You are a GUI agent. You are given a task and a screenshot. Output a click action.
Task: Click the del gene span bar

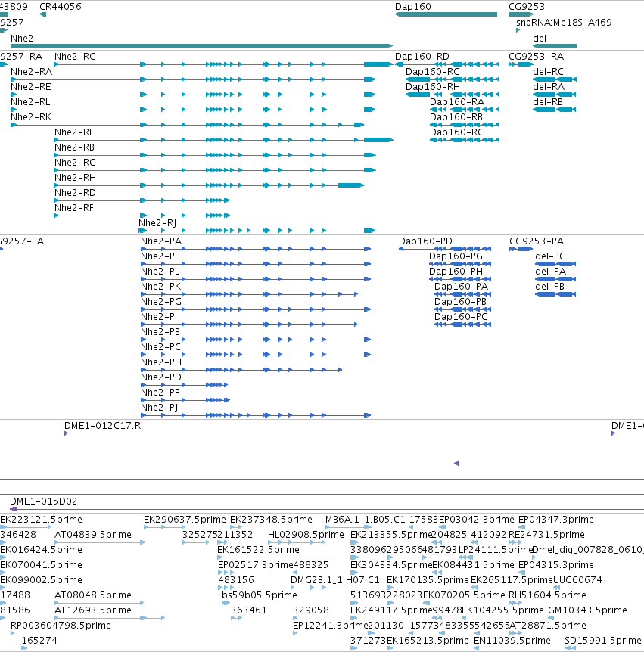click(x=555, y=46)
